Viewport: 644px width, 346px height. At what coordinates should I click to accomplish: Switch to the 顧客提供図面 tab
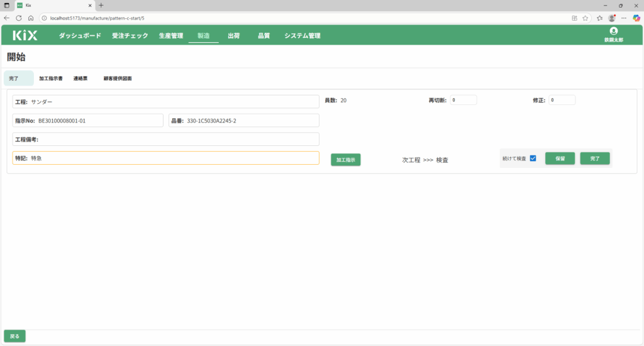[x=118, y=79]
